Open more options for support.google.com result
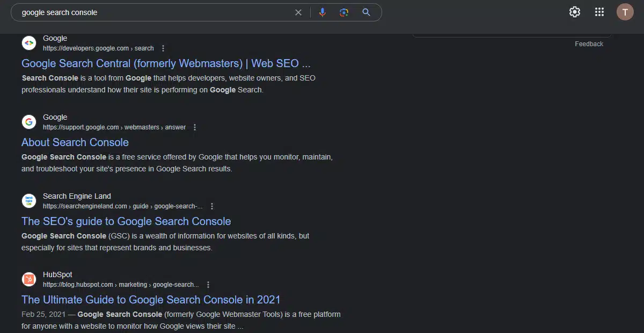Image resolution: width=644 pixels, height=333 pixels. [195, 127]
